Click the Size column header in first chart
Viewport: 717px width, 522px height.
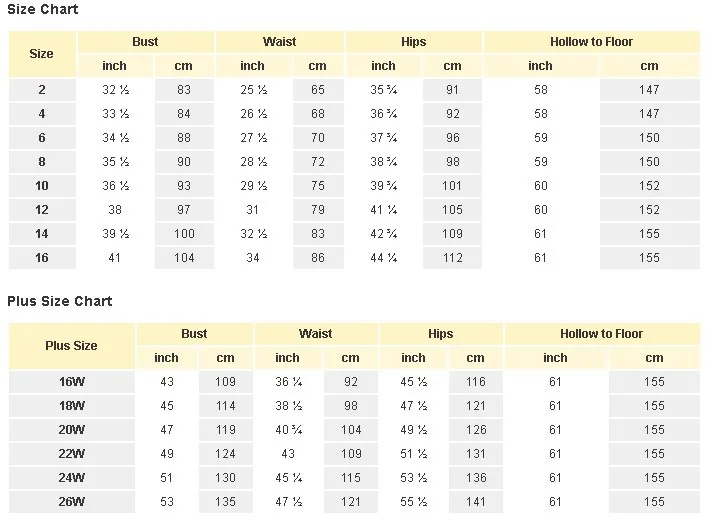click(42, 54)
